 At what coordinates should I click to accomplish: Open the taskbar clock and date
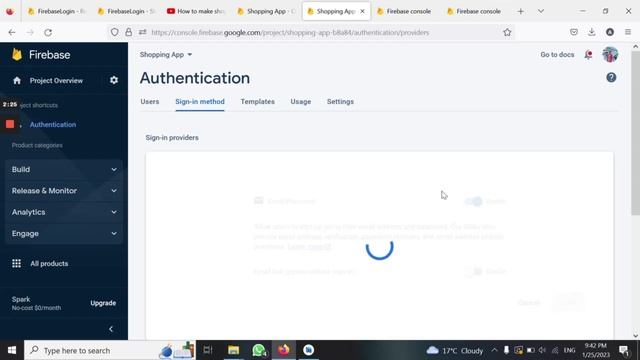tap(595, 350)
